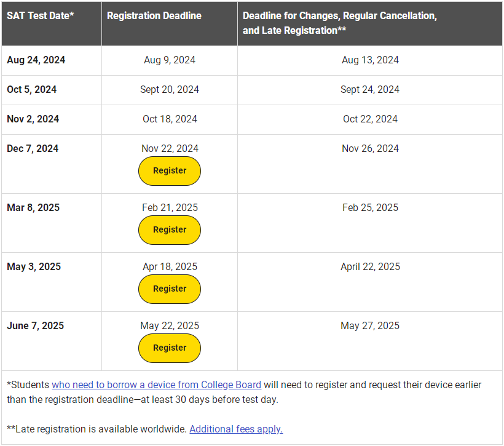Click Register button for June 7, 2025 test
This screenshot has height=446, width=504.
coord(170,348)
